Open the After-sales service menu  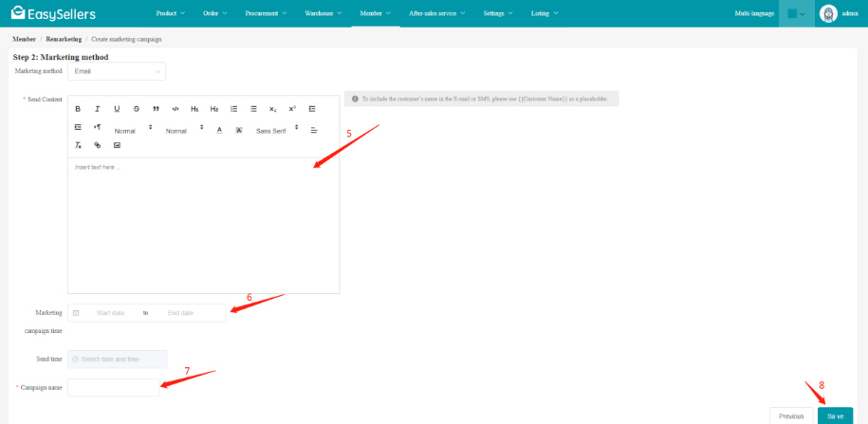[436, 13]
